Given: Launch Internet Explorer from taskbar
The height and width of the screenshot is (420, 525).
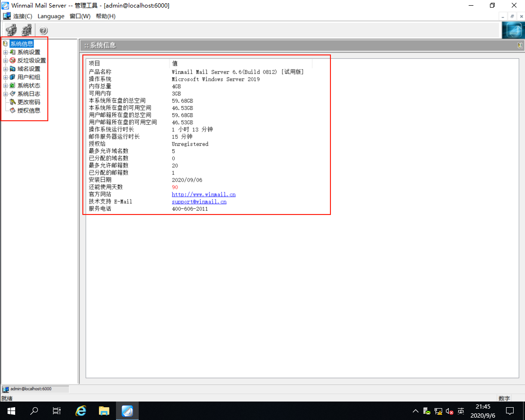Looking at the screenshot, I should pos(80,411).
